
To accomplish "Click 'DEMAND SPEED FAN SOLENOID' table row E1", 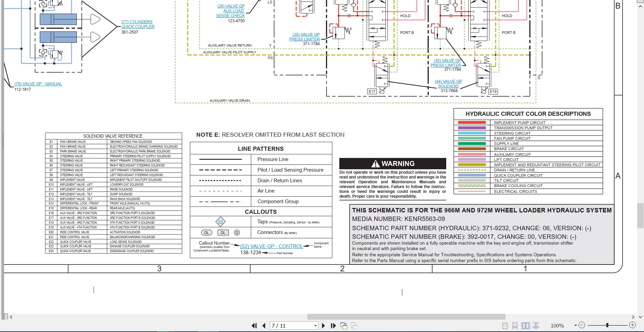I will coord(113,142).
